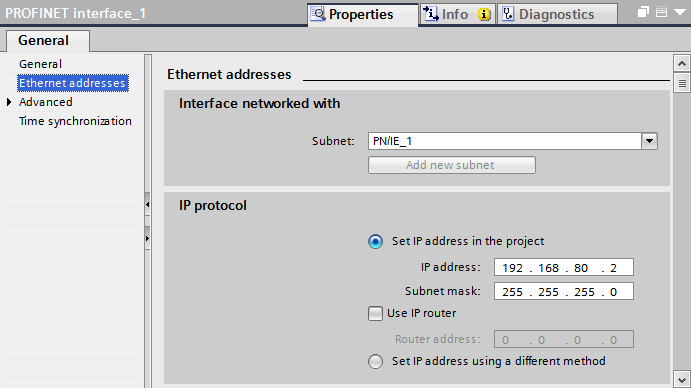The image size is (691, 388).
Task: Click the vertical scrollbar thumb
Action: click(x=682, y=83)
